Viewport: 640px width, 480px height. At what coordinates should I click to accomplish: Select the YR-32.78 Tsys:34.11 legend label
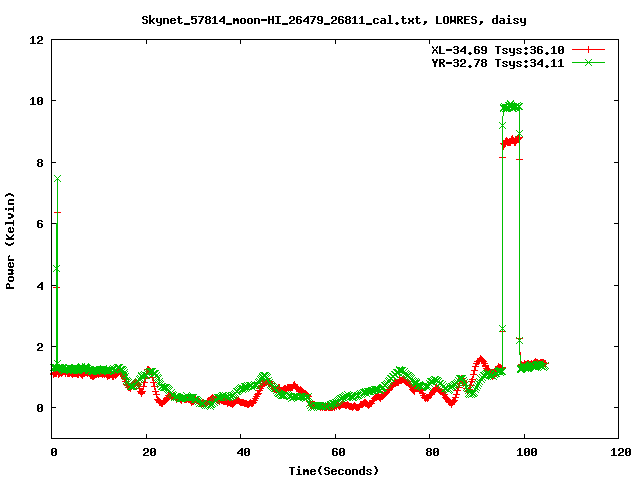pyautogui.click(x=498, y=63)
